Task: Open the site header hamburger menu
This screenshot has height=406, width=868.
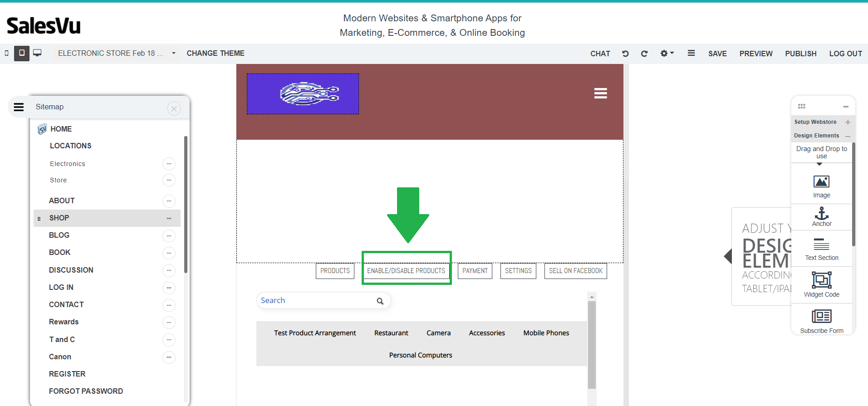Action: (600, 93)
